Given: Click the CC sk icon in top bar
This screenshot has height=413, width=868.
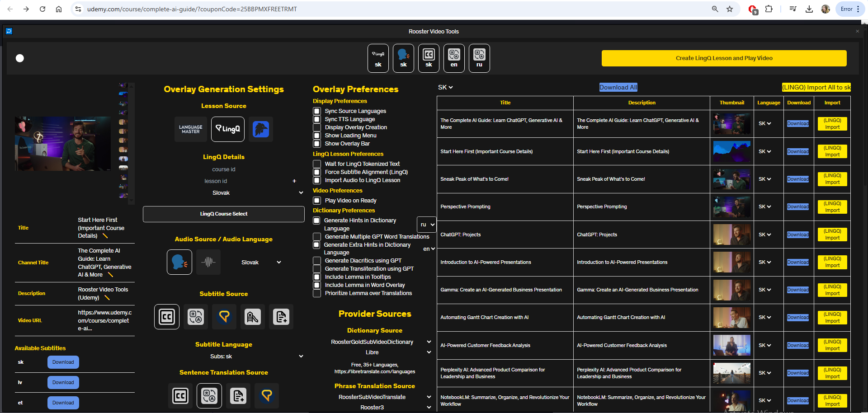Looking at the screenshot, I should pos(429,58).
